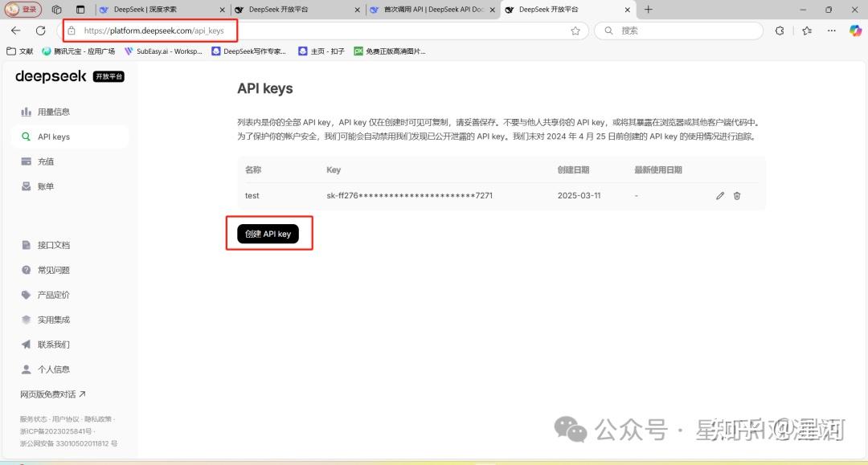Open the browser three-dot menu

832,31
